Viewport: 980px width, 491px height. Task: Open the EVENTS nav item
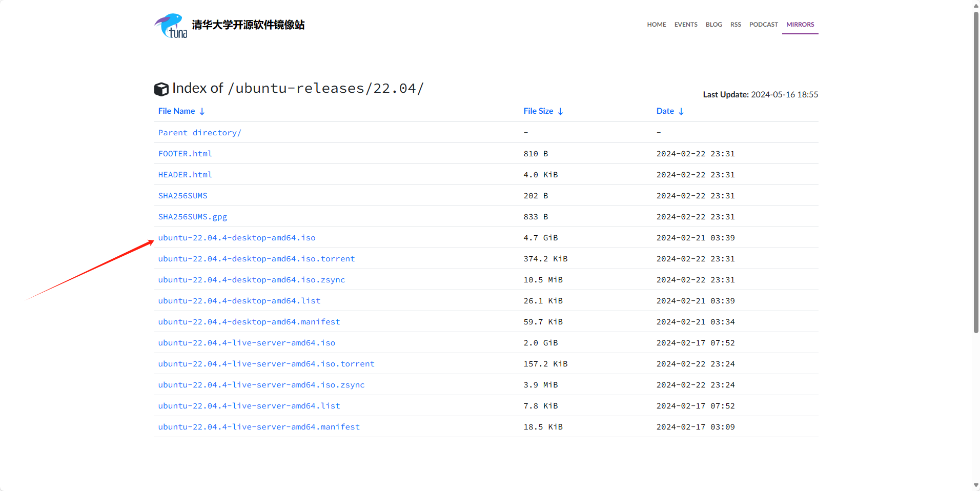(x=686, y=25)
